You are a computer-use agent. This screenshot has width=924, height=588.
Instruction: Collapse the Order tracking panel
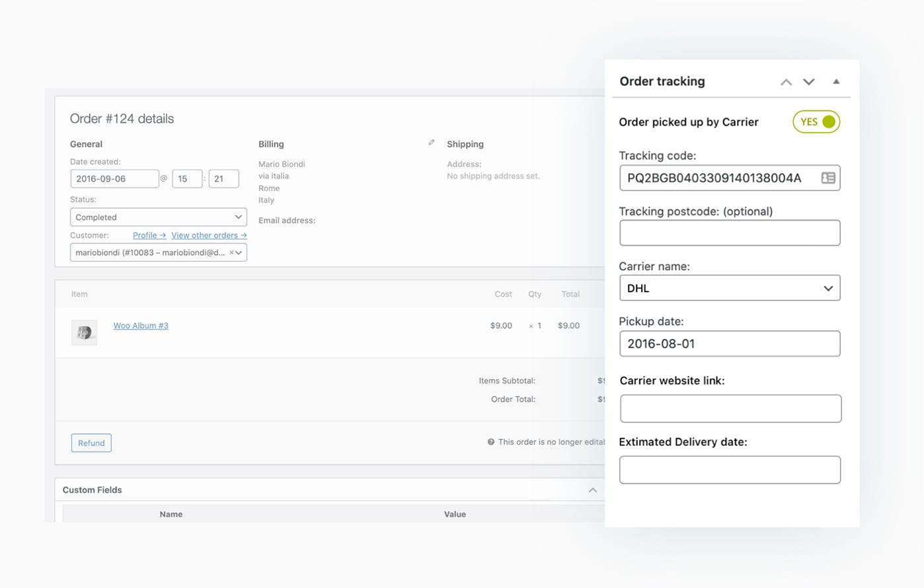(836, 82)
